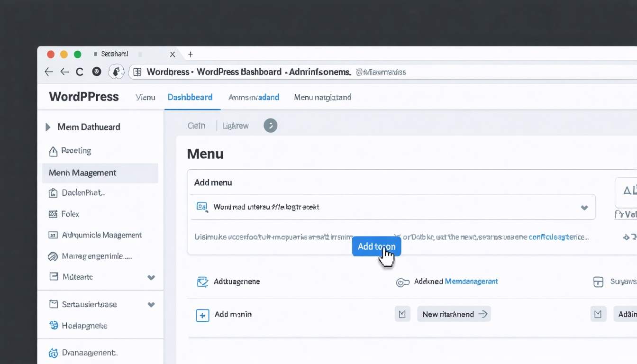Switch to the Dashbbeard tab
Viewport: 637px width, 364px height.
pos(190,98)
